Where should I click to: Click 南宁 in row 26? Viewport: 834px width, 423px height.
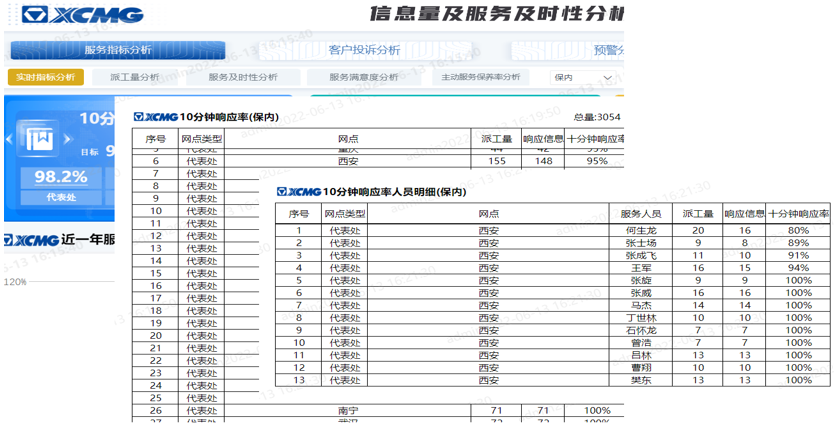(348, 411)
